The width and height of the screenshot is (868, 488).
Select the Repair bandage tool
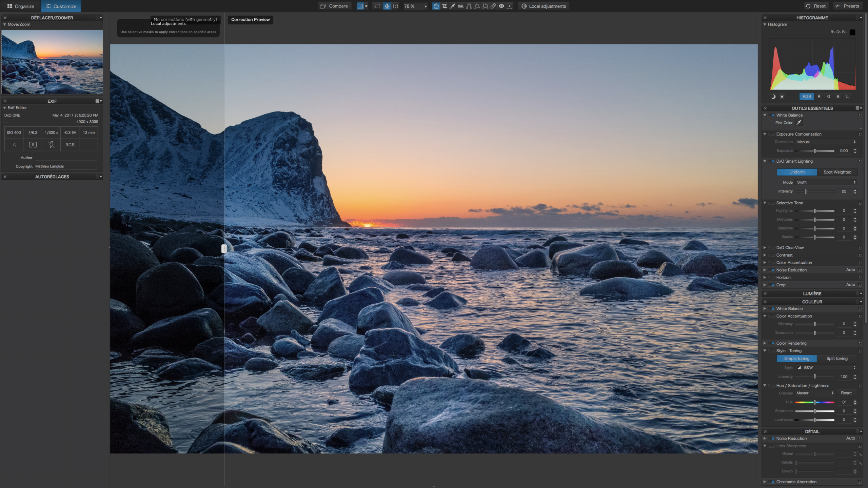click(493, 6)
